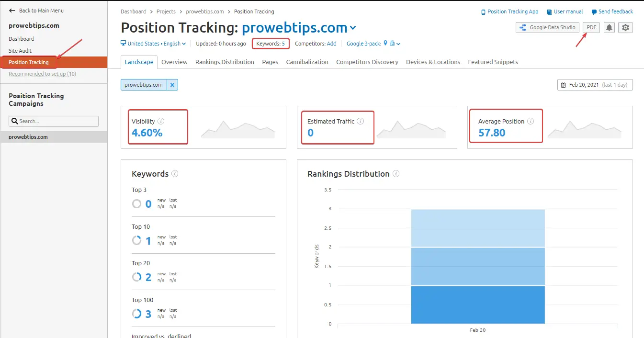Remove the prowebtips.com filter tag with X
The image size is (644, 338).
pyautogui.click(x=172, y=85)
